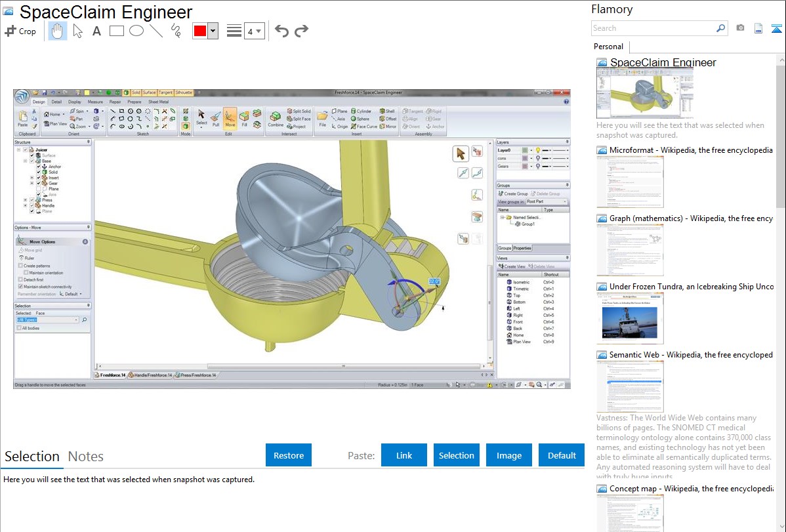This screenshot has width=786, height=532.
Task: Collapse the Juicer tree node
Action: (x=19, y=150)
